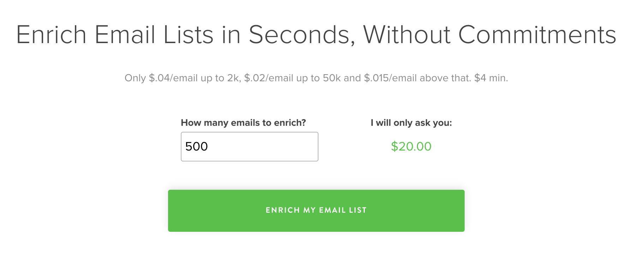
Task: Click the 'I will only ask you:' label
Action: [x=411, y=123]
